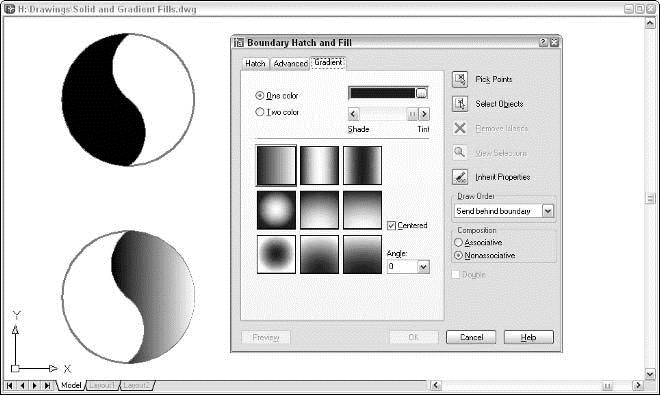Toggle the Centered checkbox
This screenshot has height=395, width=660.
point(391,225)
